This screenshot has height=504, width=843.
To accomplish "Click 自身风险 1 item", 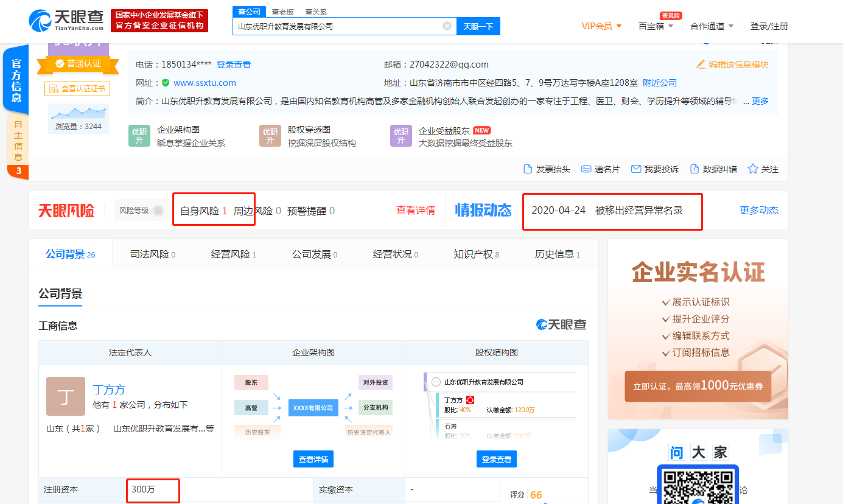I will point(204,211).
